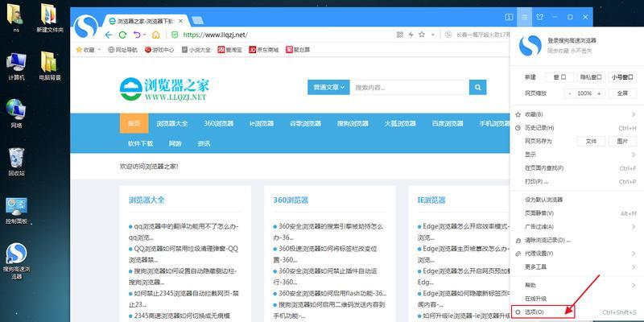Choose 清除浏览记录(D) menu entry
Viewport: 644px width, 322px height.
[576, 240]
